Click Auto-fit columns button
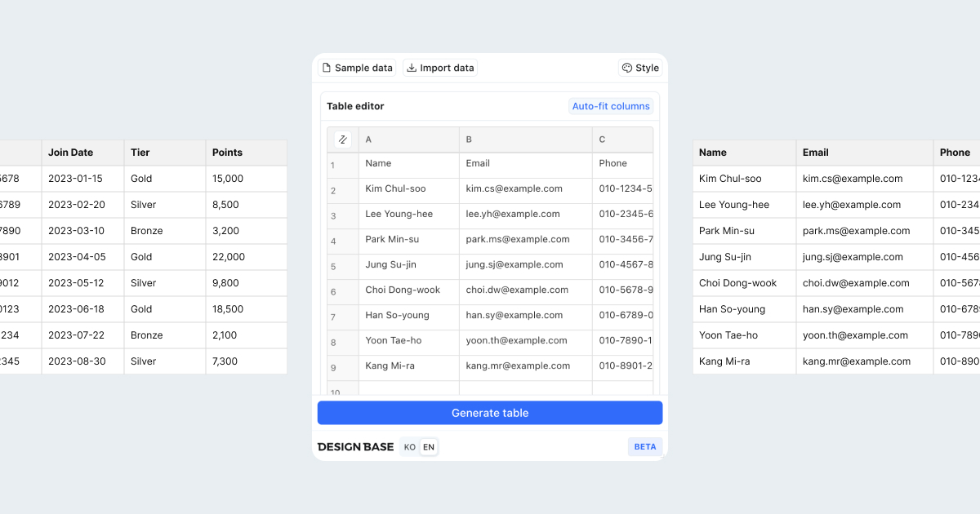 pyautogui.click(x=611, y=106)
